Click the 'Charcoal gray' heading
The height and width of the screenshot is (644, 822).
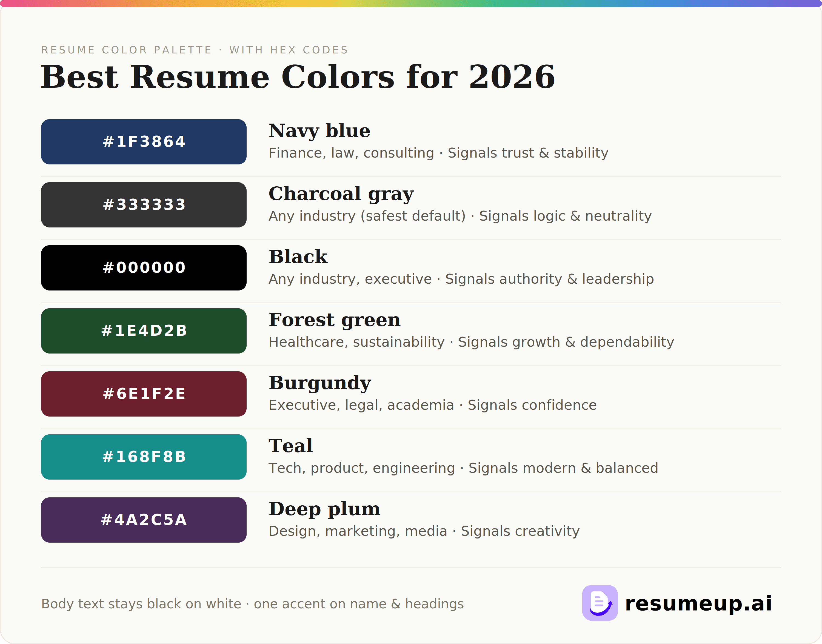click(x=341, y=194)
